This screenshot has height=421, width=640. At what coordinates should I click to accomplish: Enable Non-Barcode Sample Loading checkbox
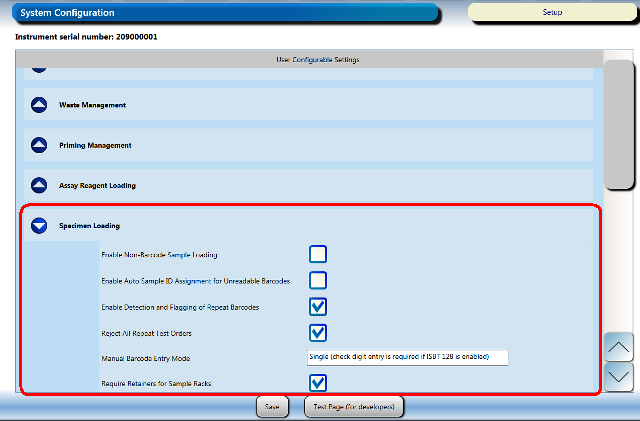pyautogui.click(x=318, y=254)
